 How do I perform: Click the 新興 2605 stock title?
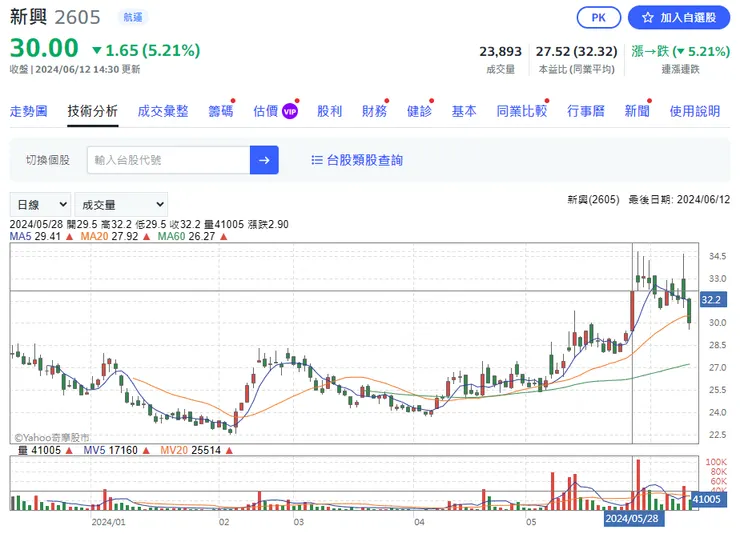pos(55,17)
